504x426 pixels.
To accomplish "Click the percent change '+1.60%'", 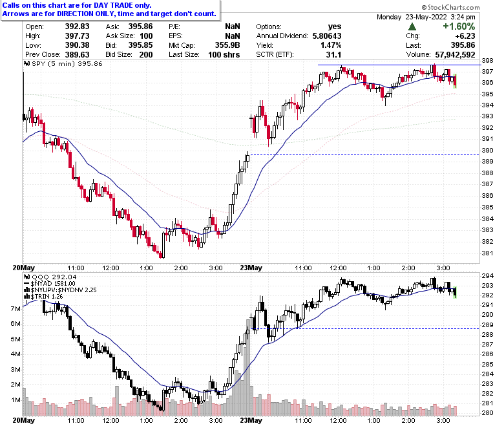I will click(459, 27).
